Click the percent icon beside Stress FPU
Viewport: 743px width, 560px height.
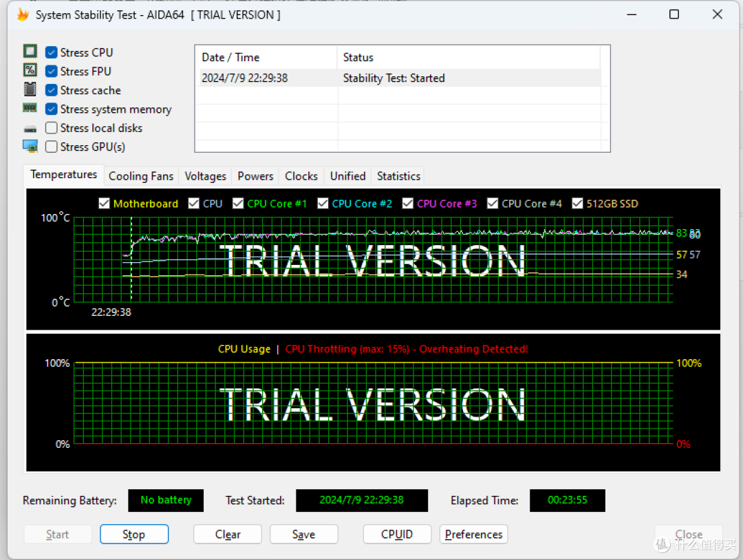pos(30,70)
